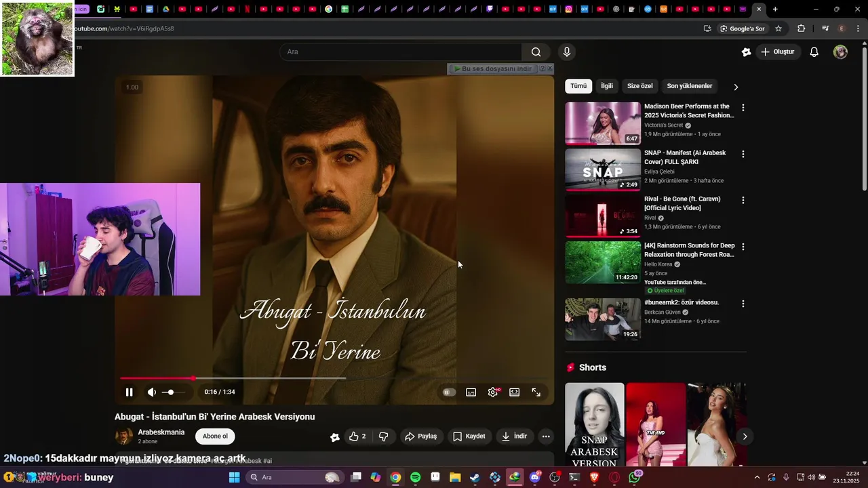Click the Windows taskbar search box
This screenshot has width=868, height=488.
(x=294, y=477)
